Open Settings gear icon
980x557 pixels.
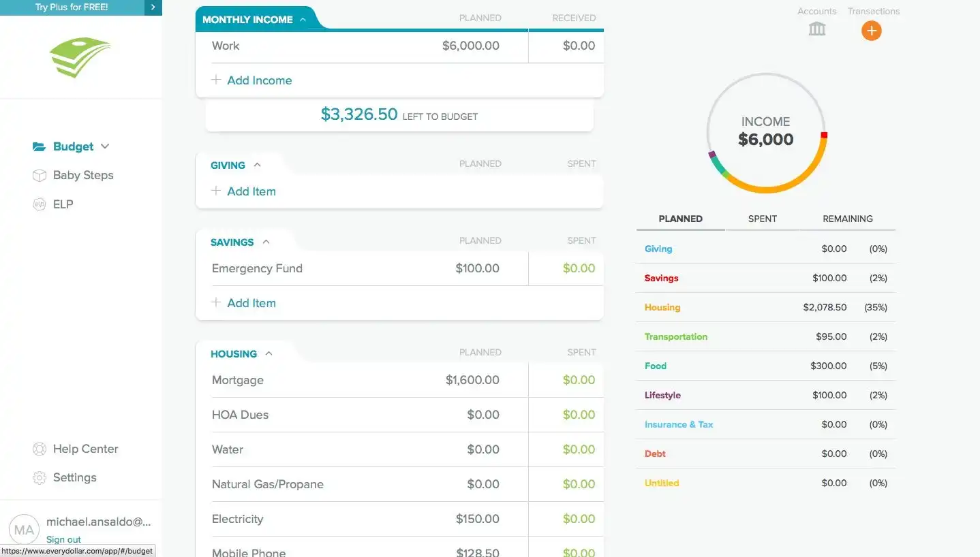pos(40,477)
